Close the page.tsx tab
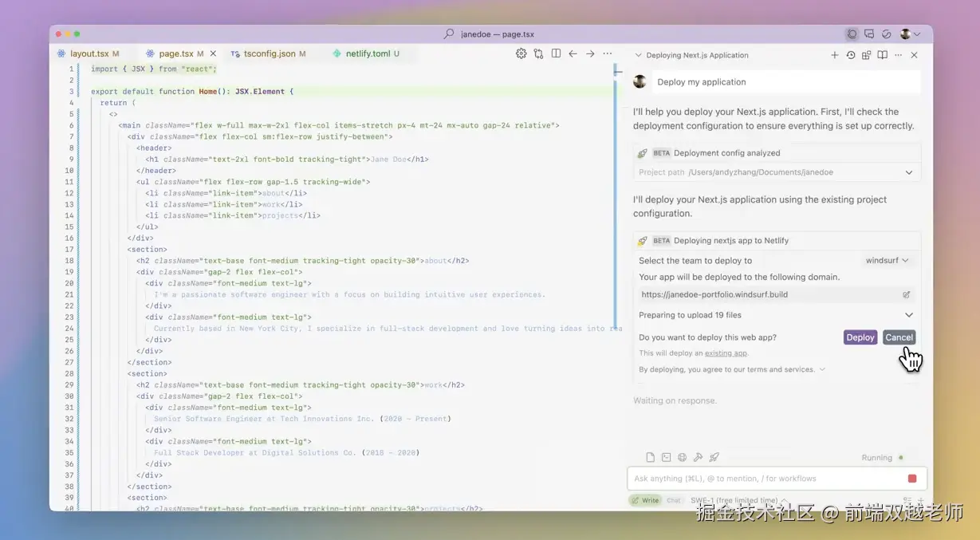980x540 pixels. [x=213, y=53]
